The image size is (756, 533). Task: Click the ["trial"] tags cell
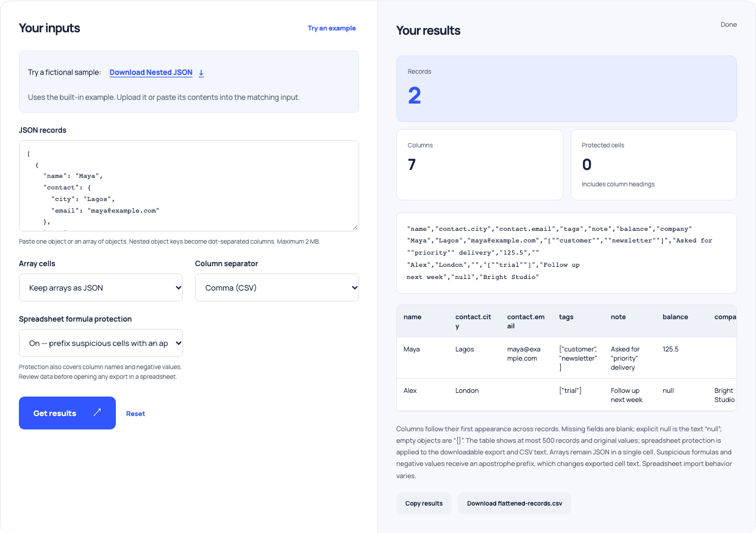coord(578,395)
